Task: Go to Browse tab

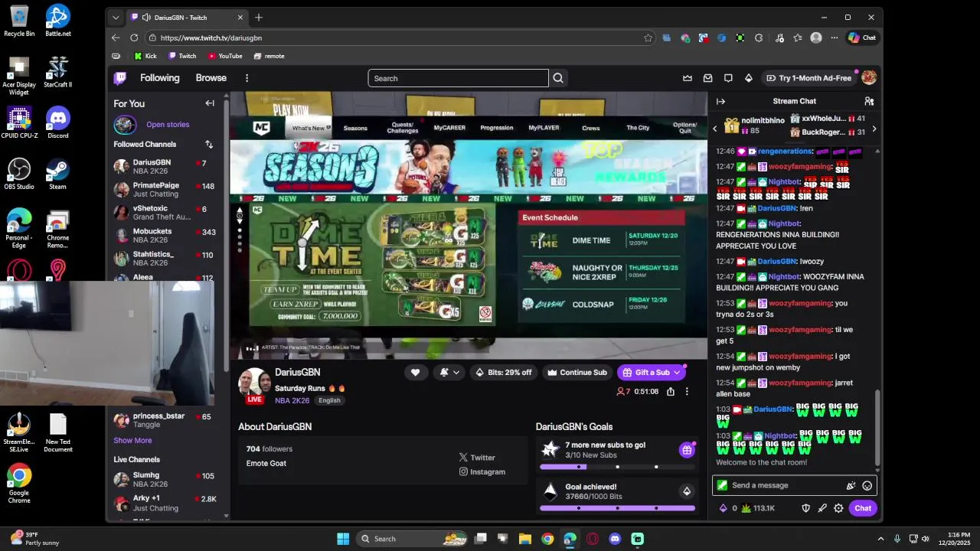Action: click(211, 78)
